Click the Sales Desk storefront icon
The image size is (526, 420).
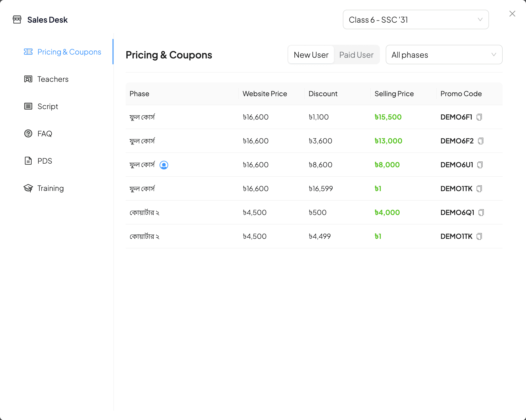pyautogui.click(x=17, y=19)
